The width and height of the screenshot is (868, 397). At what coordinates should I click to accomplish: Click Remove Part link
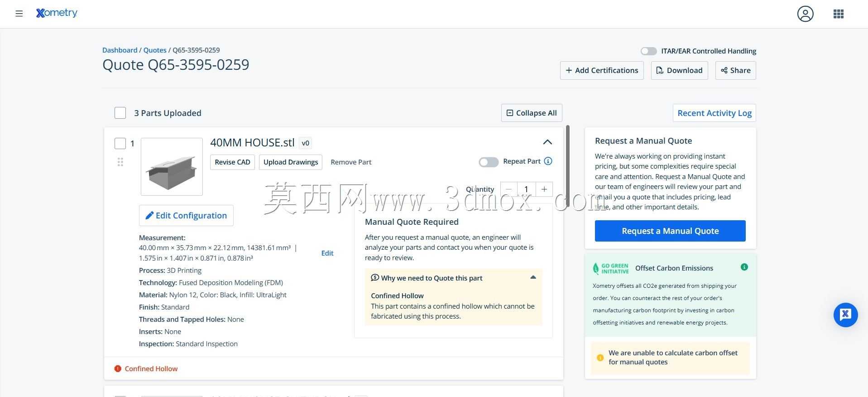point(351,162)
